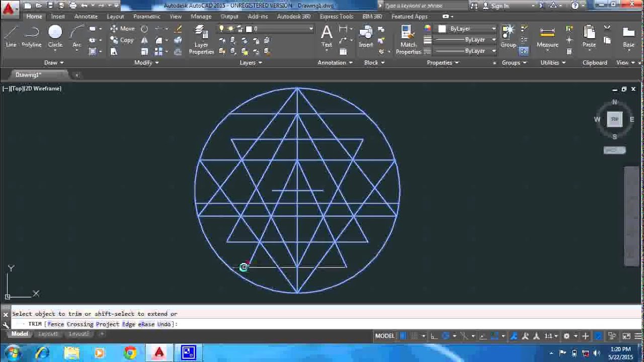This screenshot has width=644, height=362.
Task: Toggle 2D object snap in status bar
Action: point(495,336)
